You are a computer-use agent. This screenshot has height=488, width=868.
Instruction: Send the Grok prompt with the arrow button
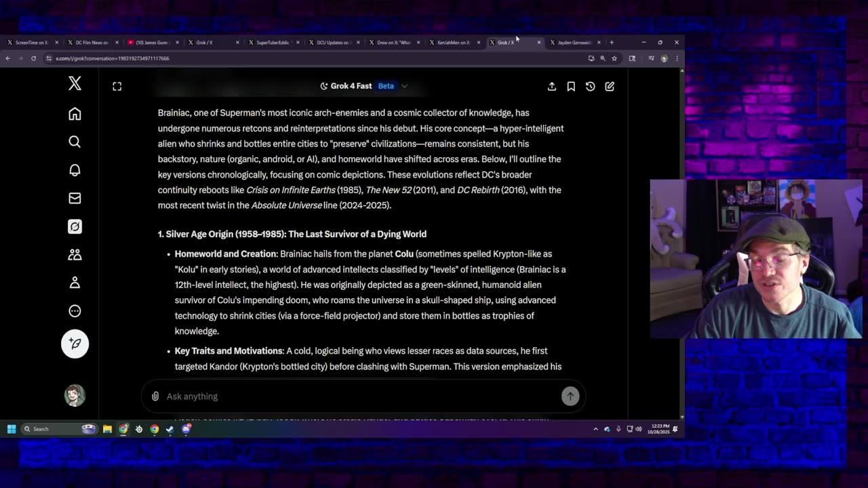click(570, 396)
